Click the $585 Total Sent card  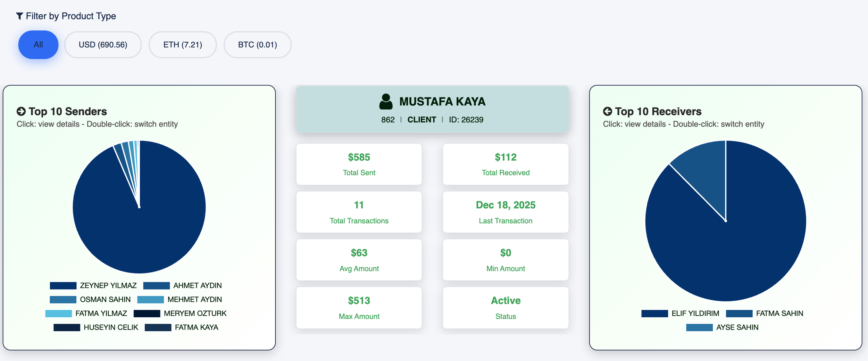[x=359, y=164]
